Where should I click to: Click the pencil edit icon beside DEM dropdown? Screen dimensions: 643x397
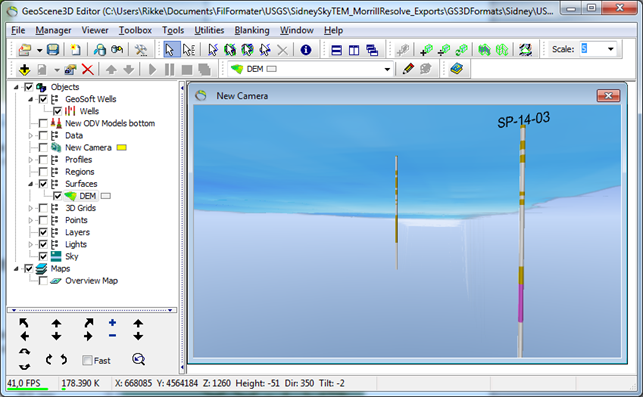(x=408, y=69)
